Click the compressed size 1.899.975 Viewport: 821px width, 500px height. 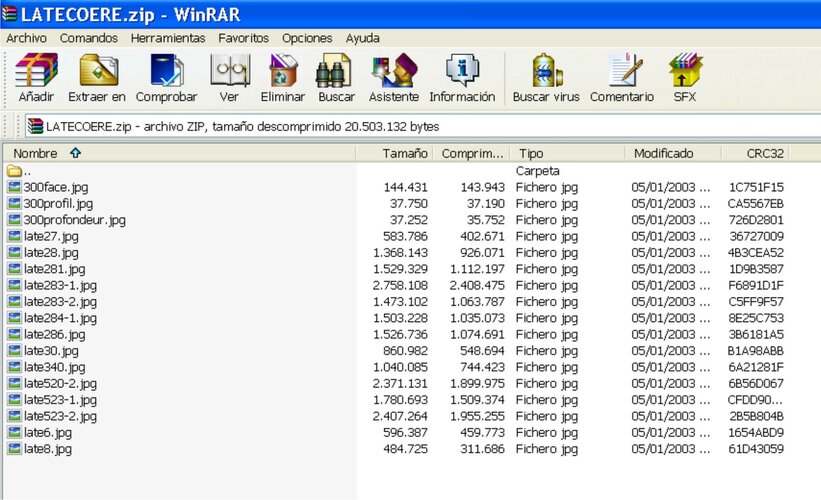click(477, 383)
